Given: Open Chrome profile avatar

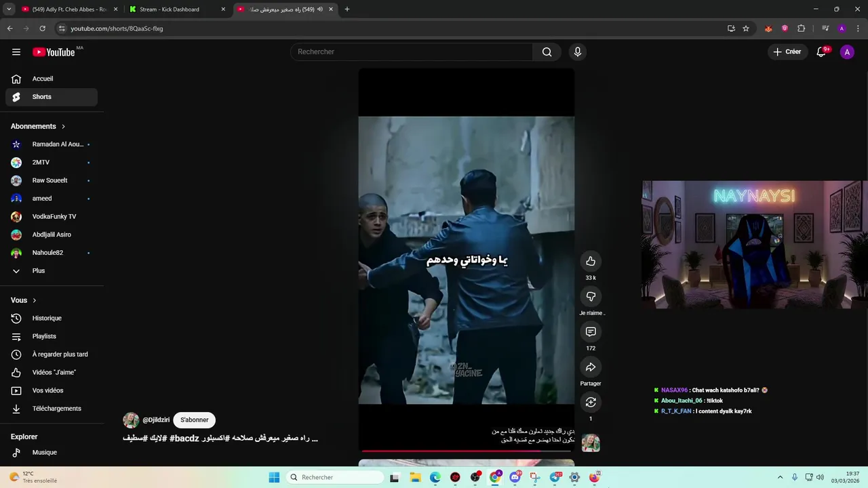Looking at the screenshot, I should click(x=842, y=28).
